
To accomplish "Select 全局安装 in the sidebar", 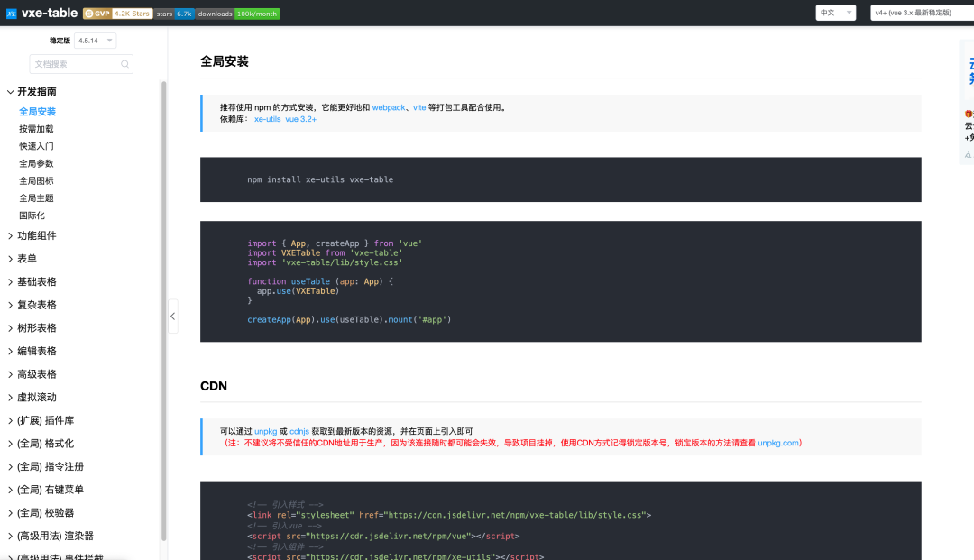I will 37,112.
